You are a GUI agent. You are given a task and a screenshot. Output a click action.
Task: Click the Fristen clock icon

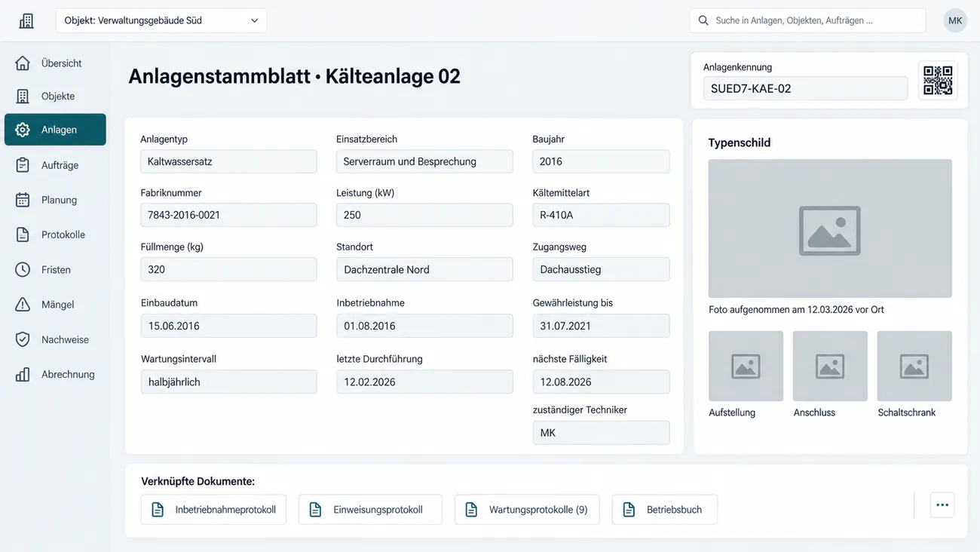(23, 269)
